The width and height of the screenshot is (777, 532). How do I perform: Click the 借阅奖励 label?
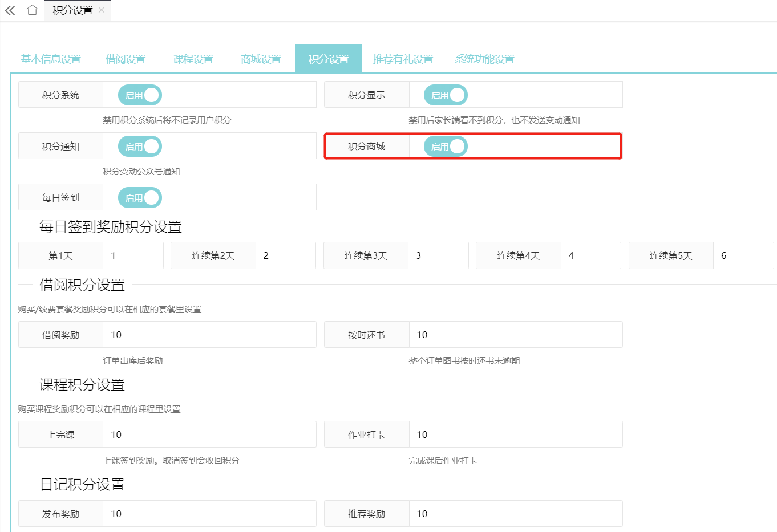(60, 335)
